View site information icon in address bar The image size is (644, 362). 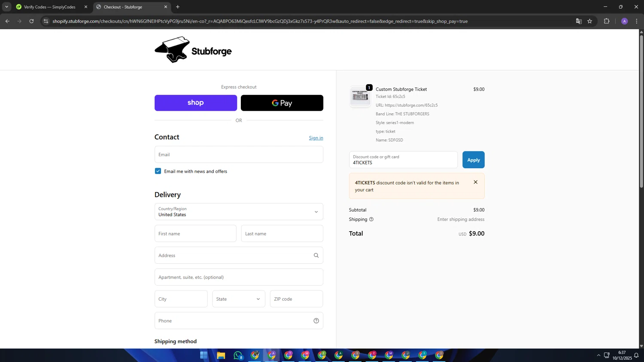click(x=46, y=21)
